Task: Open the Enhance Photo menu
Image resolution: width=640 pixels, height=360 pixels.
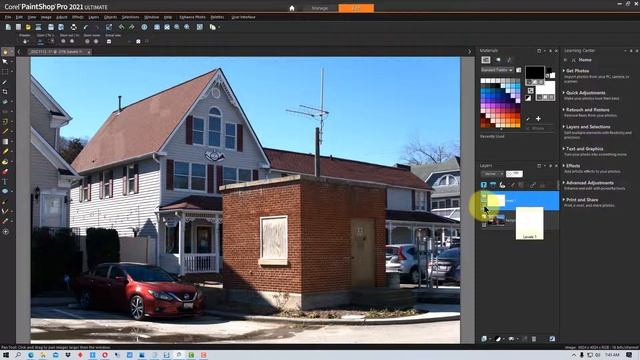Action: click(x=192, y=17)
